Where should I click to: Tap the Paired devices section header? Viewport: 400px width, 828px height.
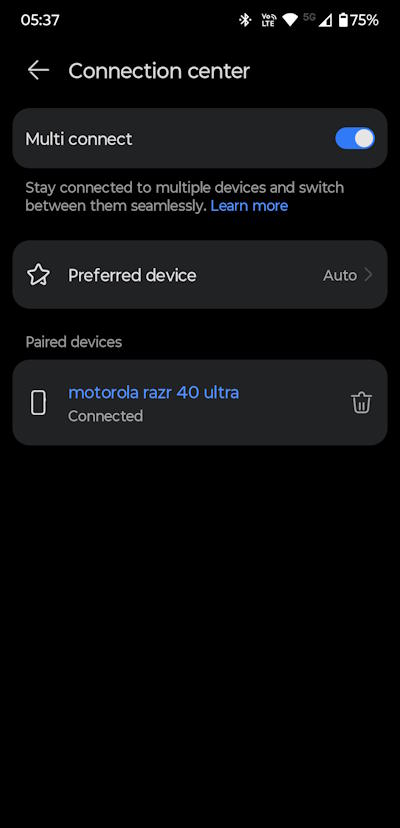73,342
